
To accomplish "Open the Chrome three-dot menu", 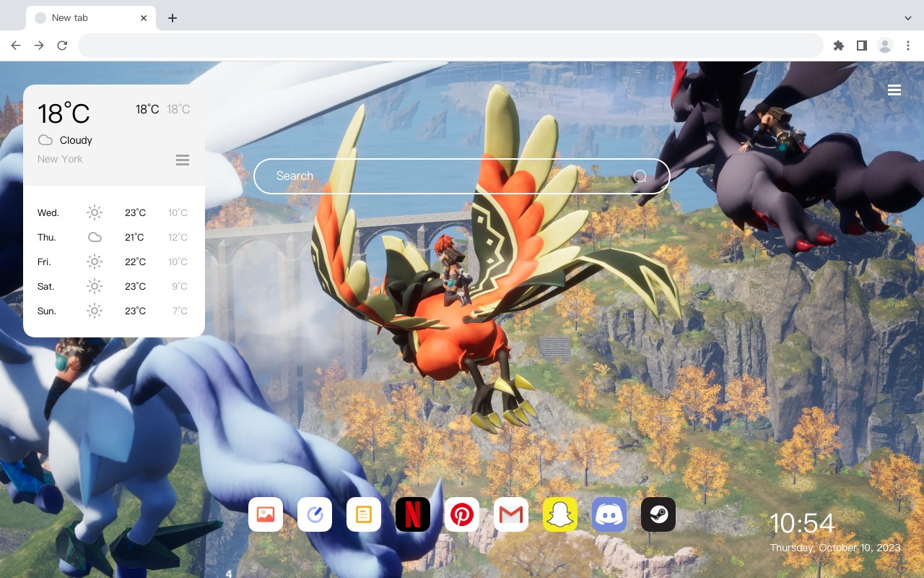I will tap(908, 46).
